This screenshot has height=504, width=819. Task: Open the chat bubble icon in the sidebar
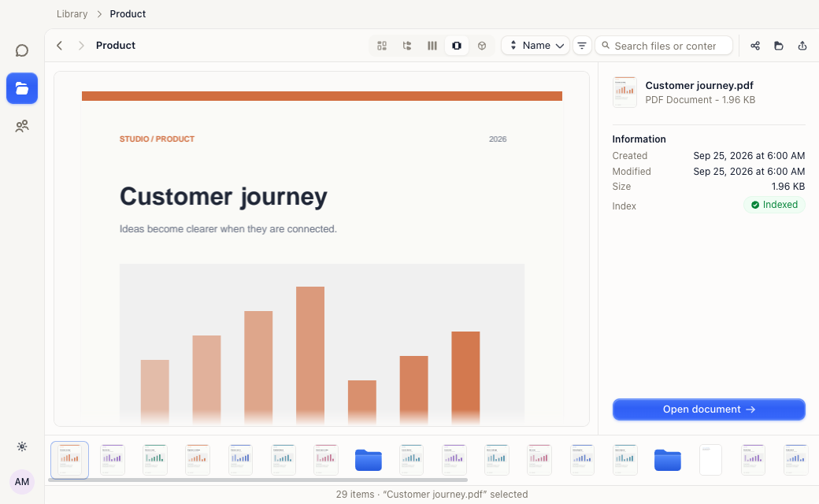click(22, 50)
